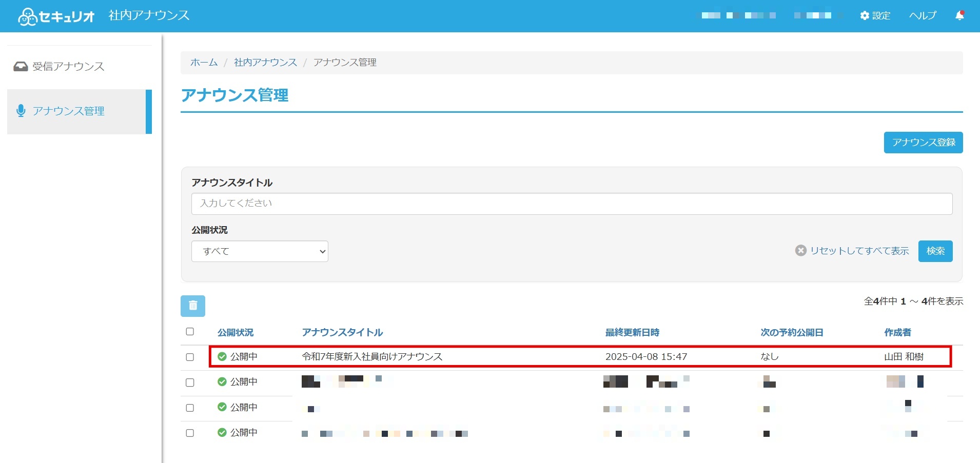Click author 山田 和樹 cell
980x463 pixels.
point(904,356)
